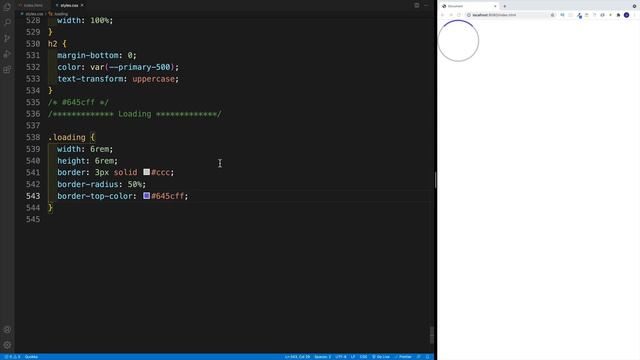
Task: Click the loading spinner circle in browser page
Action: tap(458, 41)
